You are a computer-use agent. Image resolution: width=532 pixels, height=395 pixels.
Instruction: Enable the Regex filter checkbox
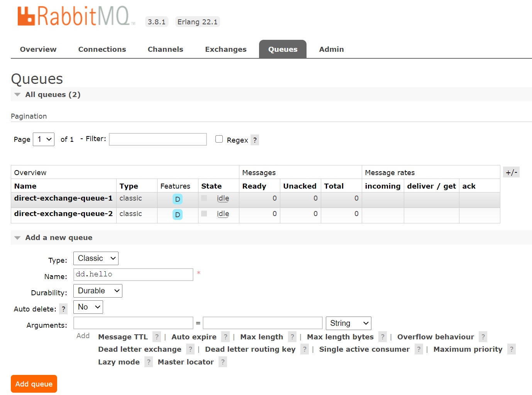pos(219,139)
